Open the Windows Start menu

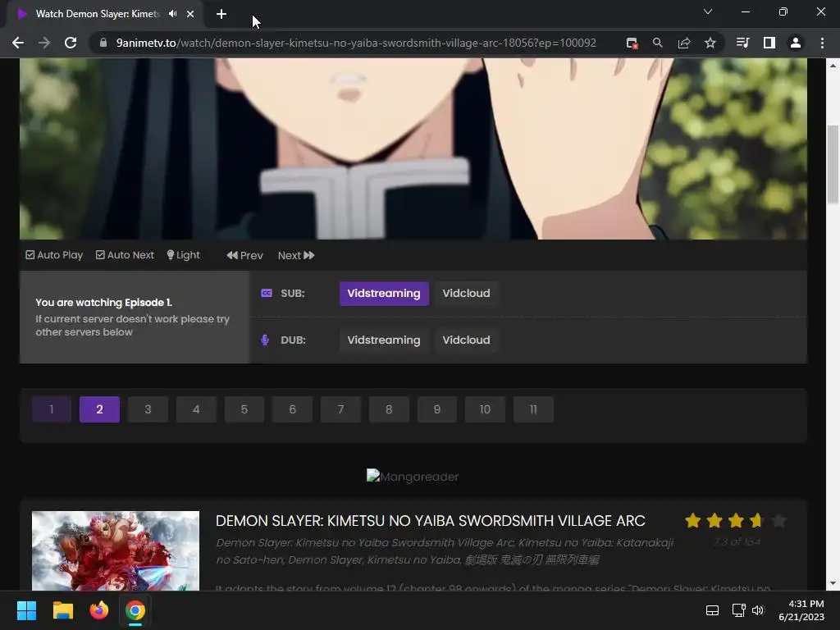(x=26, y=610)
